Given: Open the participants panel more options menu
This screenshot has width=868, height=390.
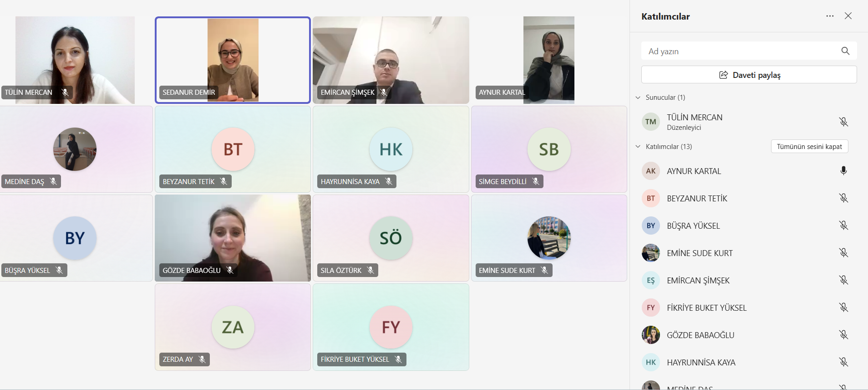Looking at the screenshot, I should coord(830,16).
